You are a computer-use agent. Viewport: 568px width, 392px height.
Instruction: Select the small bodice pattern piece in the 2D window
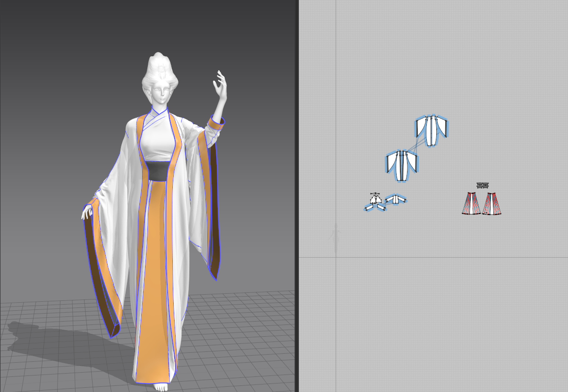click(x=375, y=199)
